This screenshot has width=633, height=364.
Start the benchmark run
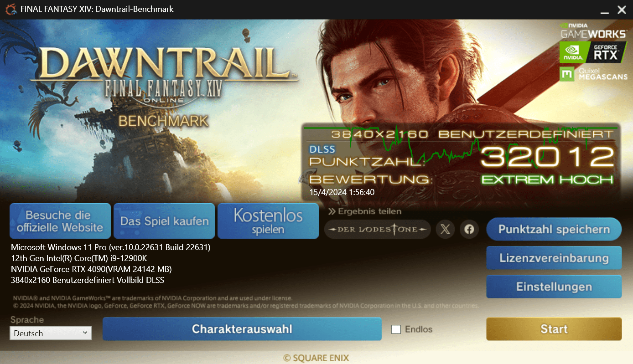554,329
